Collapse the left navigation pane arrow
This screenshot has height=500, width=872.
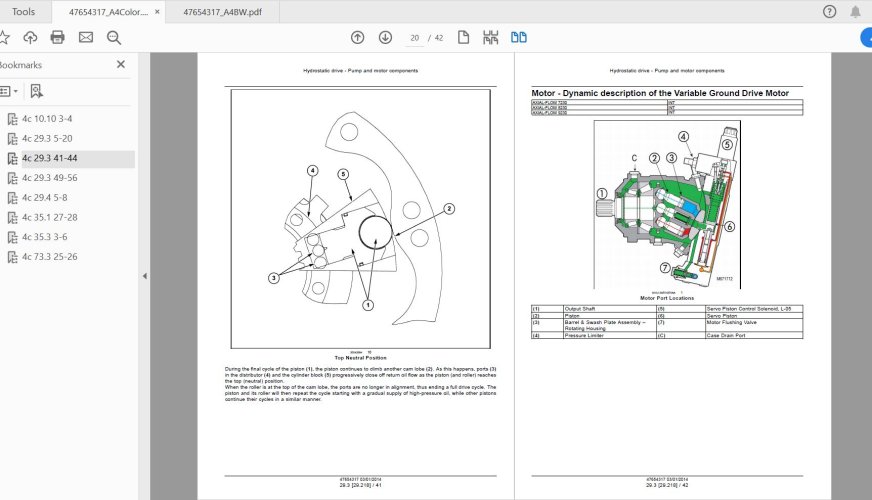[145, 276]
